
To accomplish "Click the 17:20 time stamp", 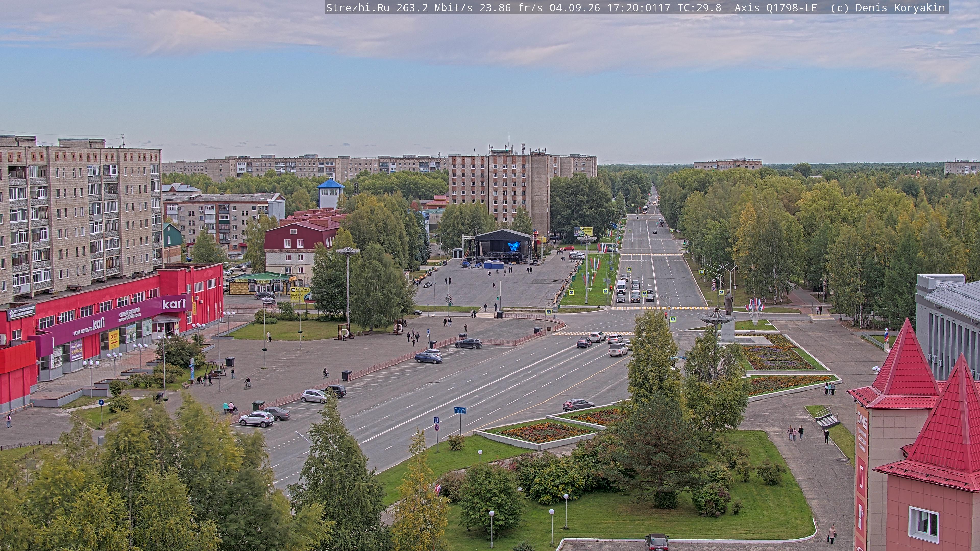I will click(623, 8).
